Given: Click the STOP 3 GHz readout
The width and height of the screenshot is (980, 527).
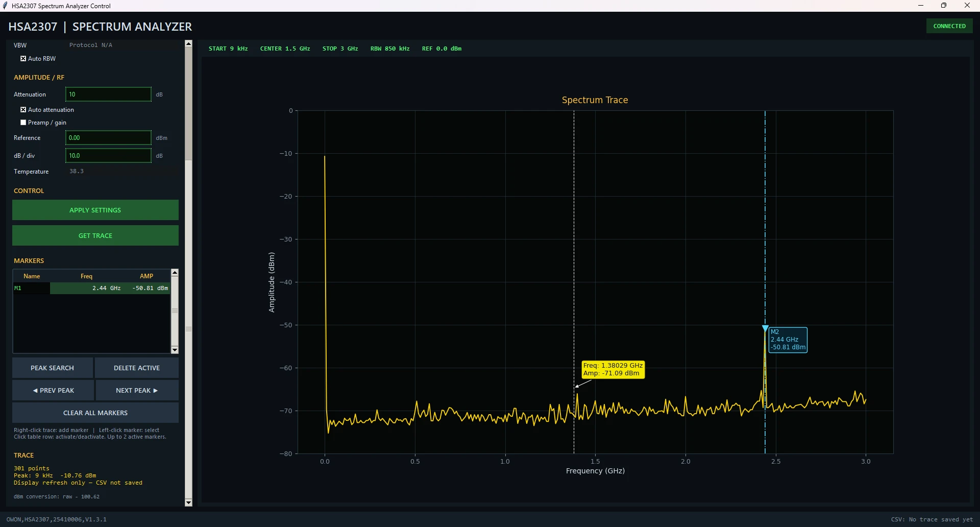Looking at the screenshot, I should click(340, 49).
